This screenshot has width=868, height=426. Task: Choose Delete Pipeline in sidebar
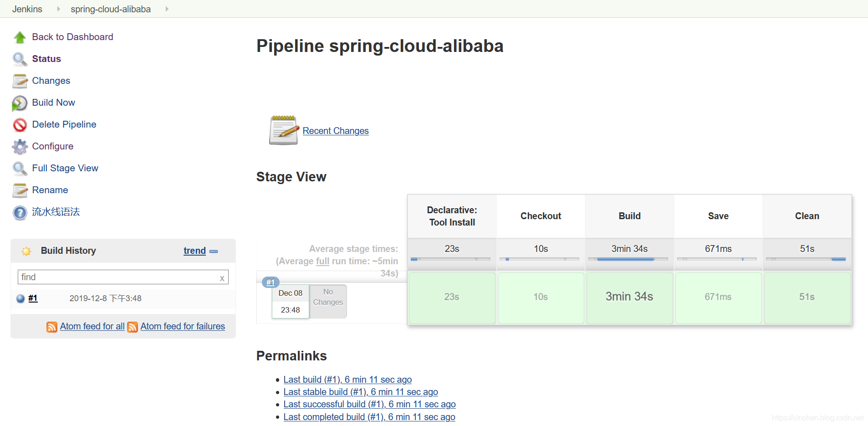64,124
